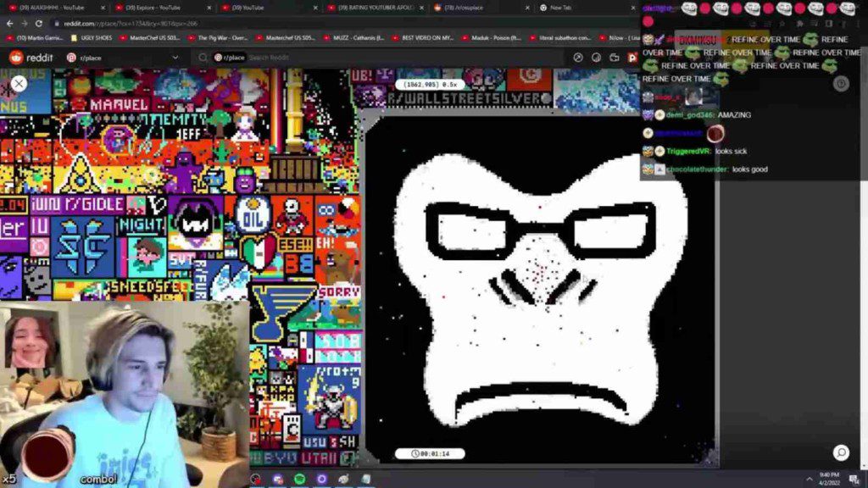The width and height of the screenshot is (868, 488).
Task: Open the Windows notification center icon
Action: [x=854, y=479]
